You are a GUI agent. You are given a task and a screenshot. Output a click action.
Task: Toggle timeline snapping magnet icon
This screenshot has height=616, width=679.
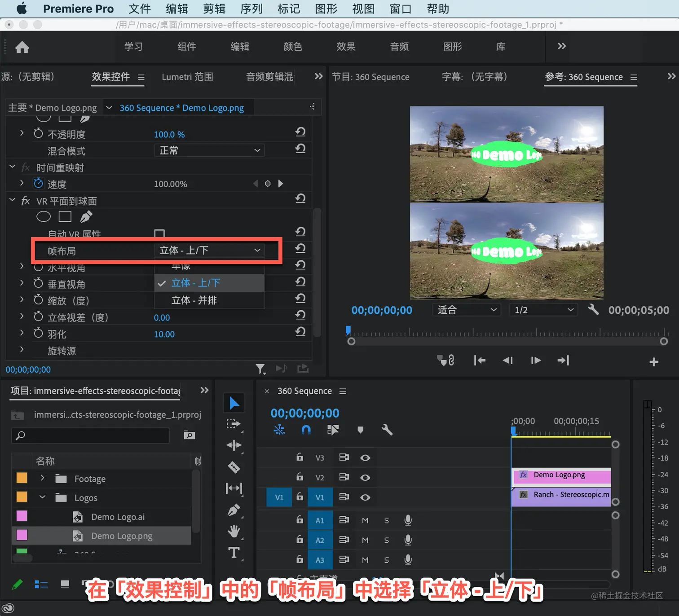coord(306,430)
